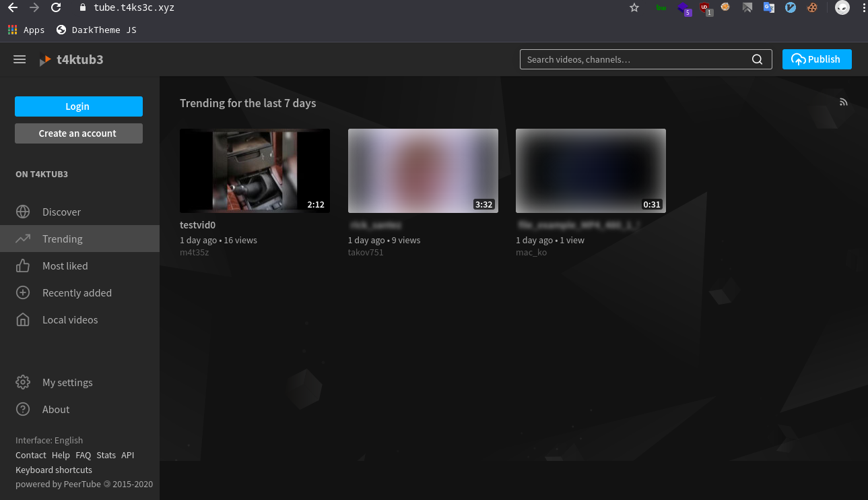Viewport: 868px width, 500px height.
Task: Click Create an account button
Action: (78, 133)
